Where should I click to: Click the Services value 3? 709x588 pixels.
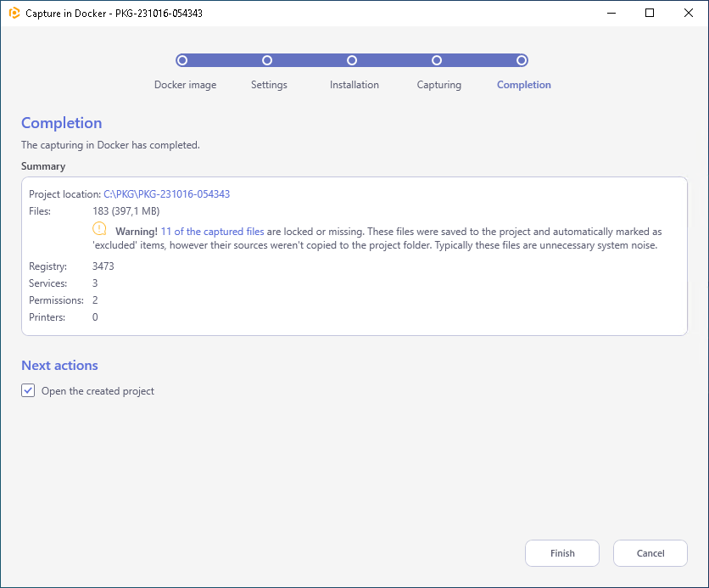[95, 283]
